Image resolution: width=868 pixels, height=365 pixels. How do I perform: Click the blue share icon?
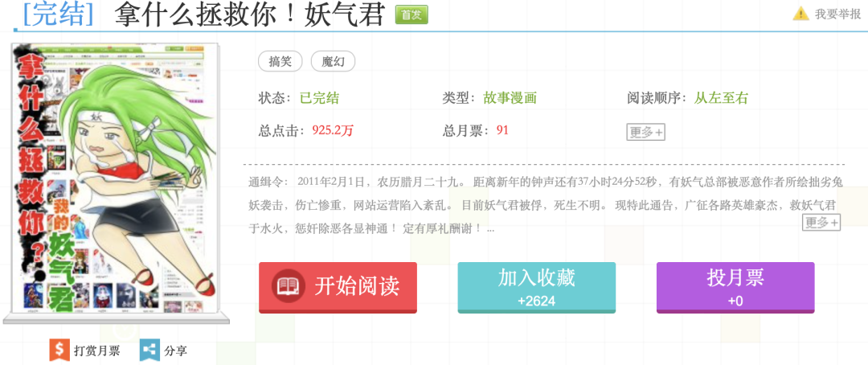coord(149,351)
